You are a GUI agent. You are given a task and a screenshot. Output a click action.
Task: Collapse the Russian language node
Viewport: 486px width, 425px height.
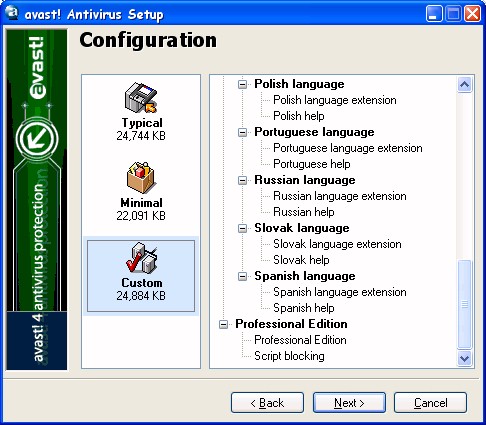coord(243,180)
